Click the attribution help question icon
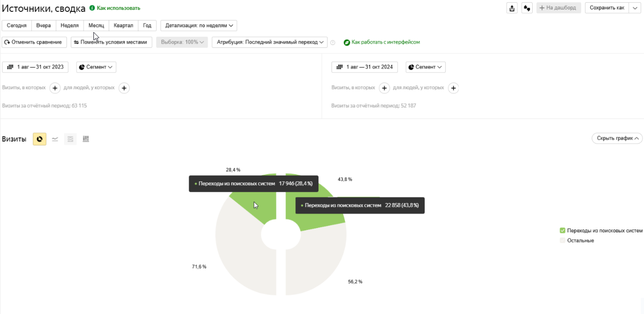The width and height of the screenshot is (644, 314). pos(333,42)
